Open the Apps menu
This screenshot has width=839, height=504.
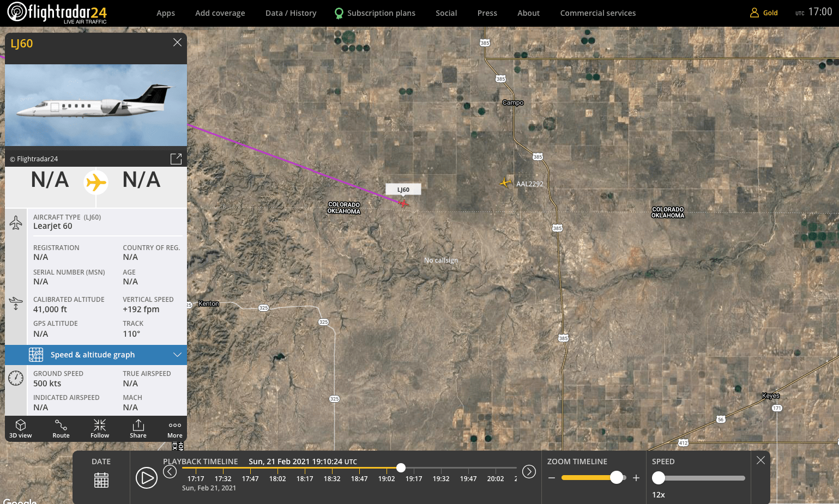tap(166, 13)
